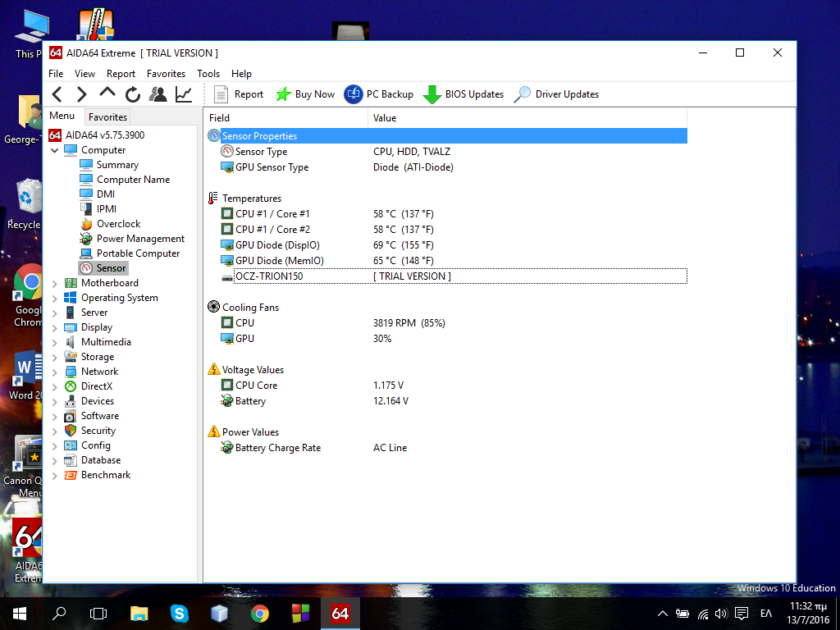Open Power Management tree item

pos(132,239)
